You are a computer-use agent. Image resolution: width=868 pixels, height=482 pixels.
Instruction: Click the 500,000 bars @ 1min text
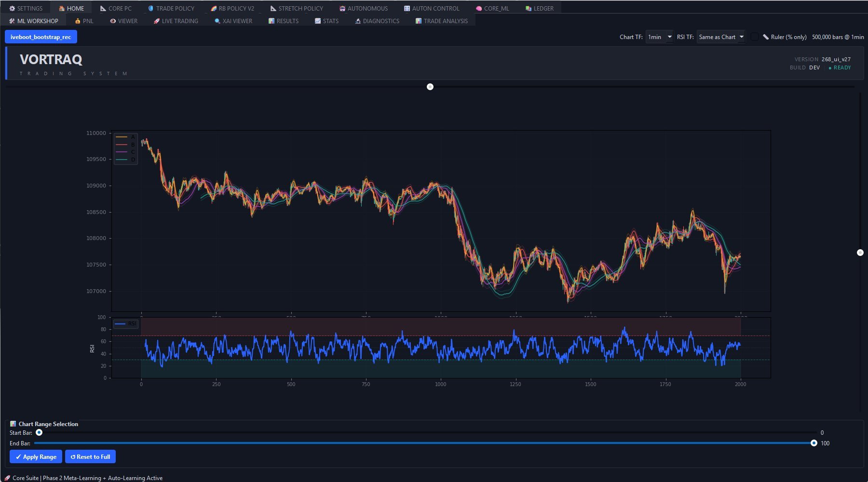coord(838,37)
